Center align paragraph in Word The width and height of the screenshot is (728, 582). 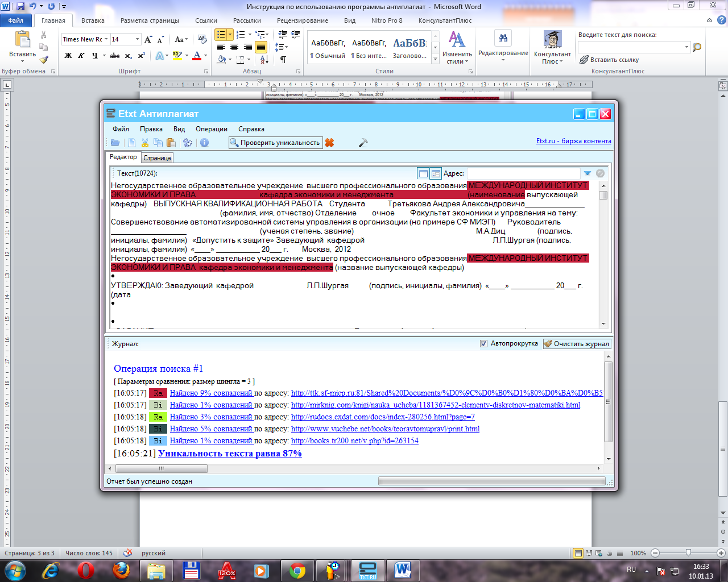[234, 47]
